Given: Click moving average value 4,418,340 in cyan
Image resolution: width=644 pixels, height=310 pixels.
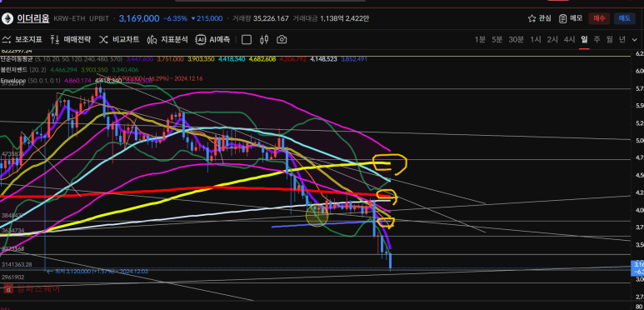Looking at the screenshot, I should point(232,59).
